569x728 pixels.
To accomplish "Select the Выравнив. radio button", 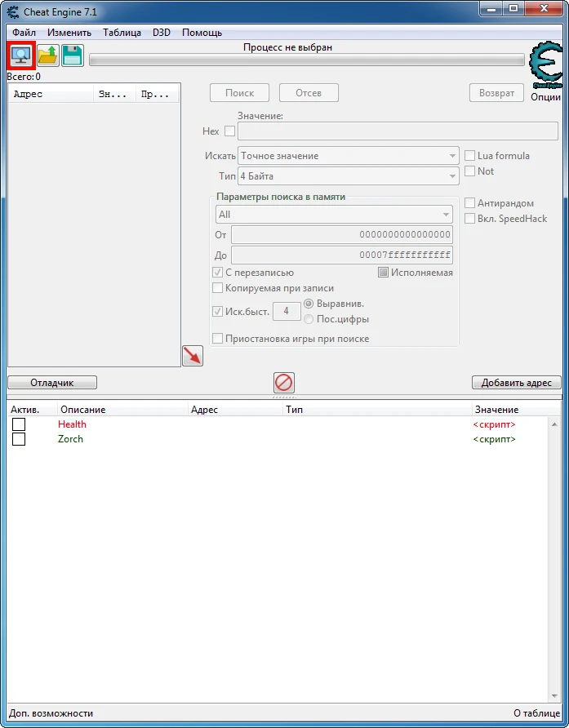I will pyautogui.click(x=309, y=304).
